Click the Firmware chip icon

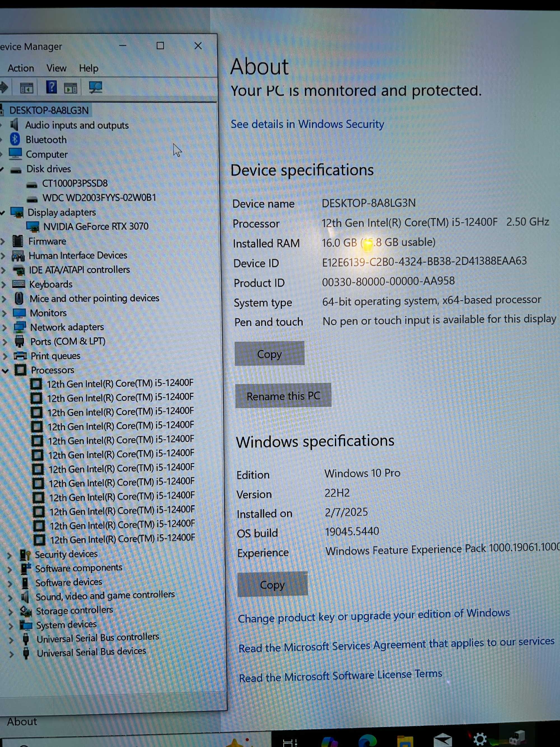tap(18, 241)
